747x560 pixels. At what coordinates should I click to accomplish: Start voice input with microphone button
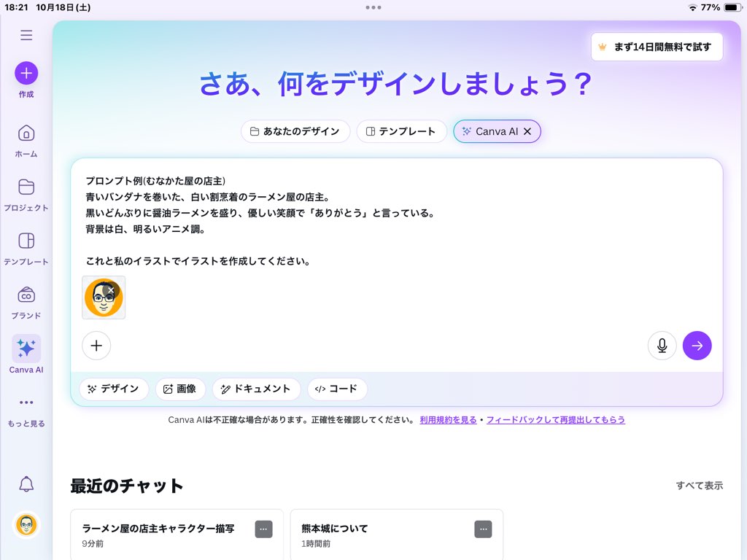coord(662,346)
